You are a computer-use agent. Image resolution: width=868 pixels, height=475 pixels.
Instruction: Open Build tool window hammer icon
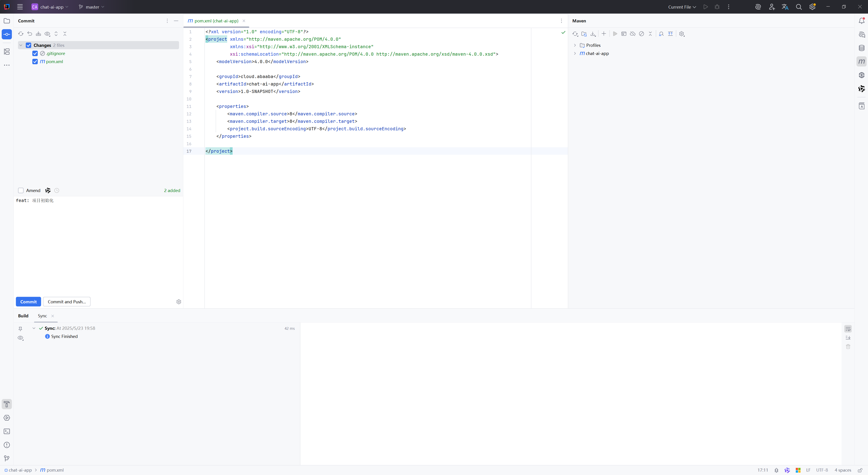pyautogui.click(x=7, y=404)
